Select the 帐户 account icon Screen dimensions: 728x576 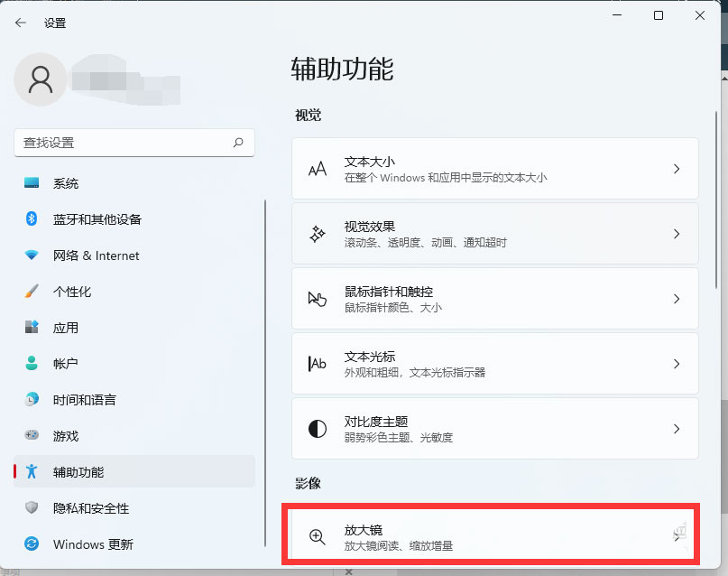pos(32,364)
